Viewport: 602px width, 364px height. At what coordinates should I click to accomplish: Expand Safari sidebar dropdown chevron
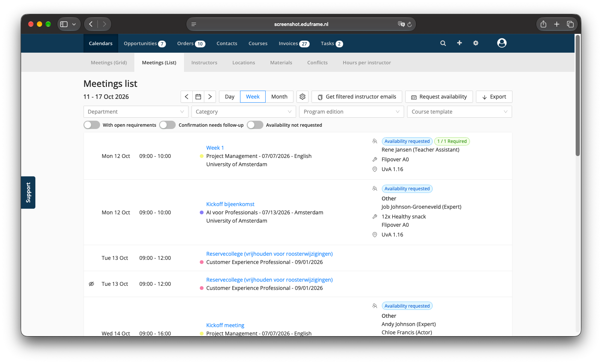pyautogui.click(x=74, y=24)
